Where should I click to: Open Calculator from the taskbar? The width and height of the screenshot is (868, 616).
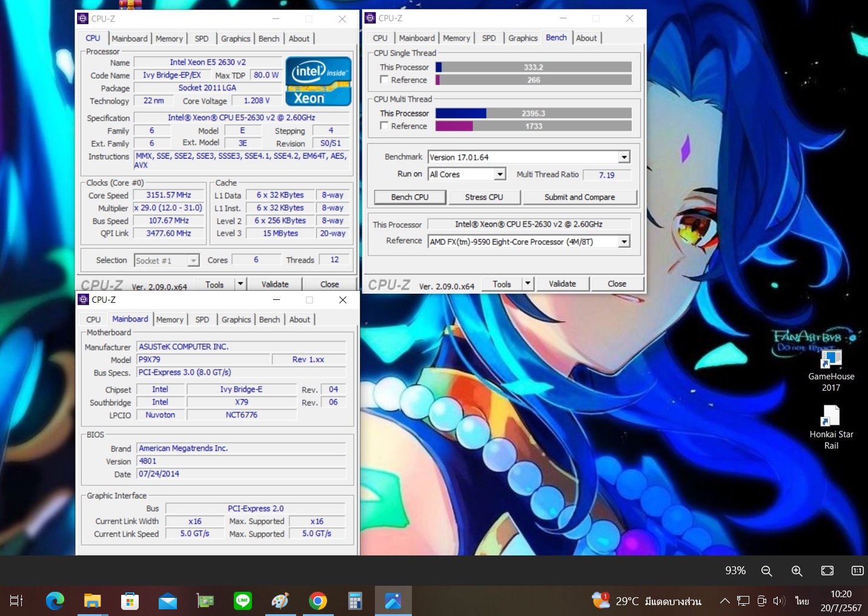coord(355,601)
